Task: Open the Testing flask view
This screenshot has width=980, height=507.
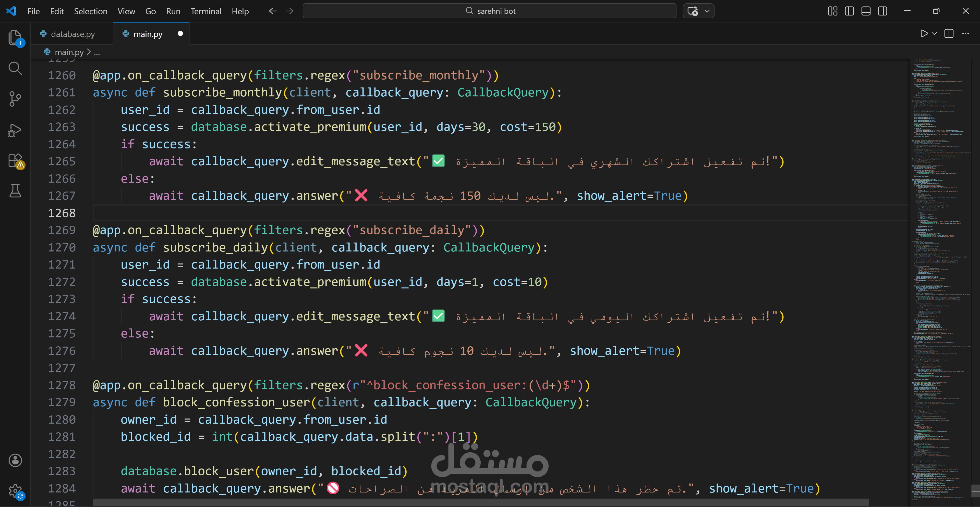Action: coord(15,191)
